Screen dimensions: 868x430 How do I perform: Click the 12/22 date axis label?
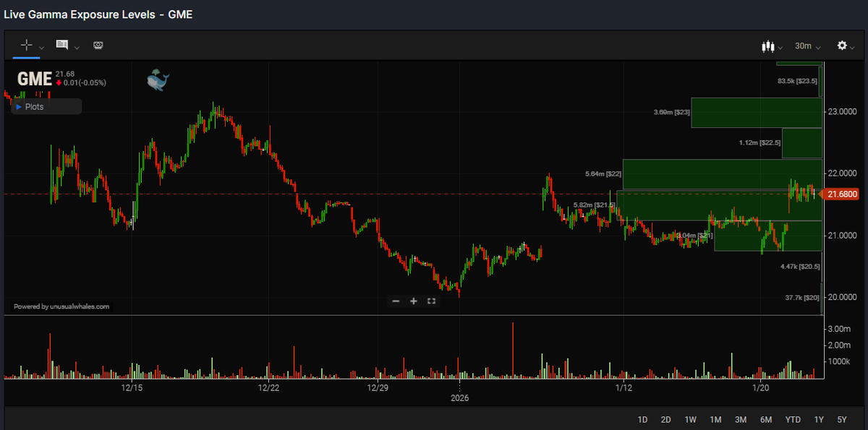[x=268, y=388]
